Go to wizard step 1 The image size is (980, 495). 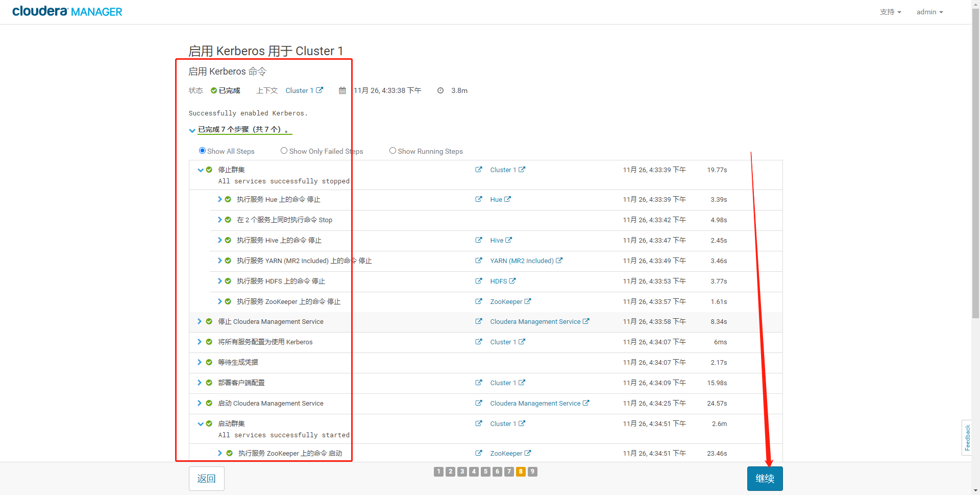point(438,472)
